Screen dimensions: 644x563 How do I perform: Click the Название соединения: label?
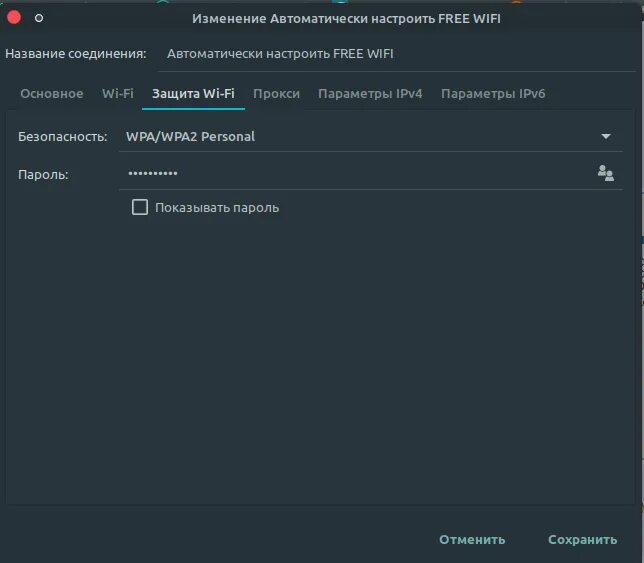coord(76,54)
